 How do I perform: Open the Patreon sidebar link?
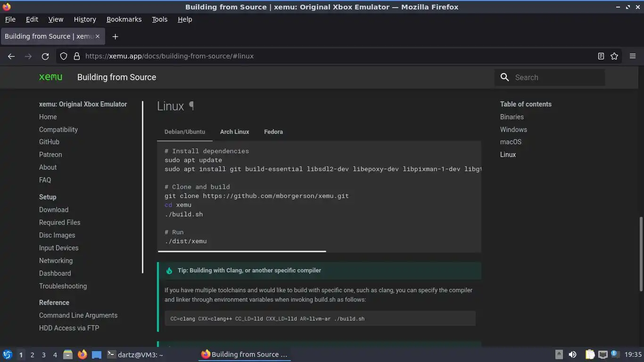click(x=50, y=155)
